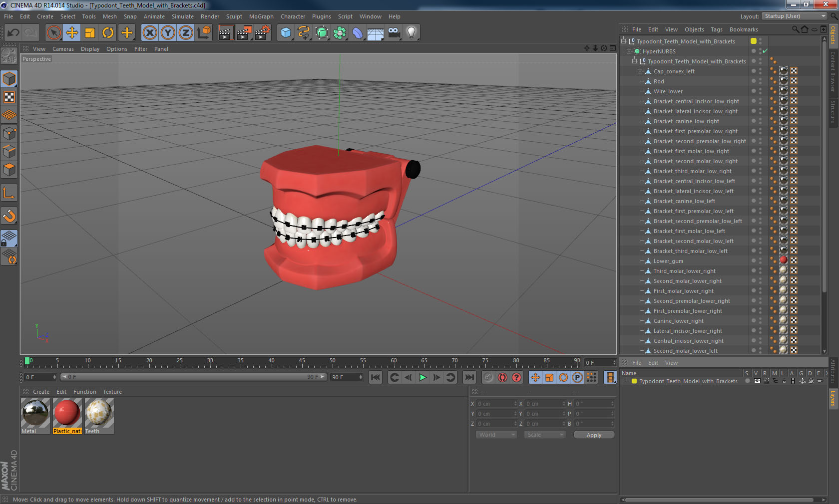This screenshot has height=504, width=839.
Task: Add a floor environment object
Action: coord(376,33)
